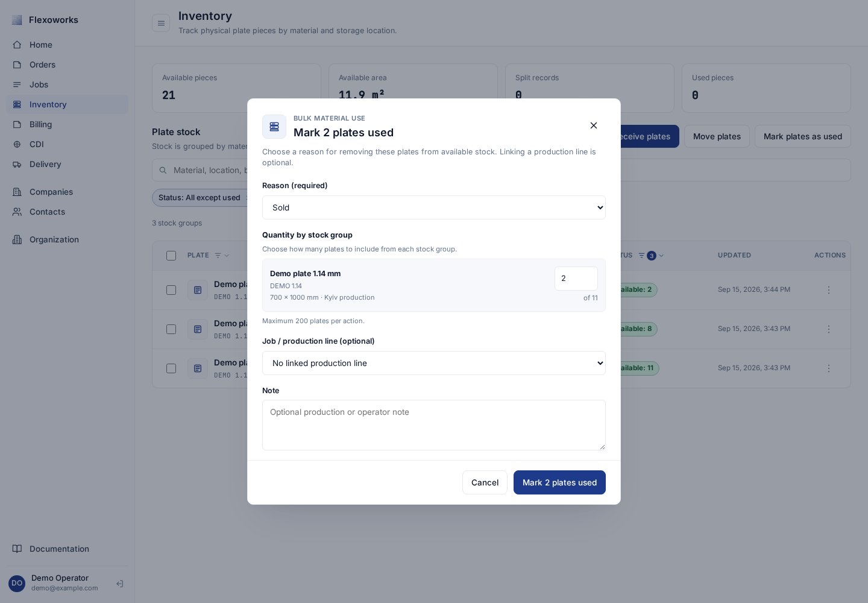Open Home in the sidebar
The height and width of the screenshot is (603, 868).
[67, 45]
